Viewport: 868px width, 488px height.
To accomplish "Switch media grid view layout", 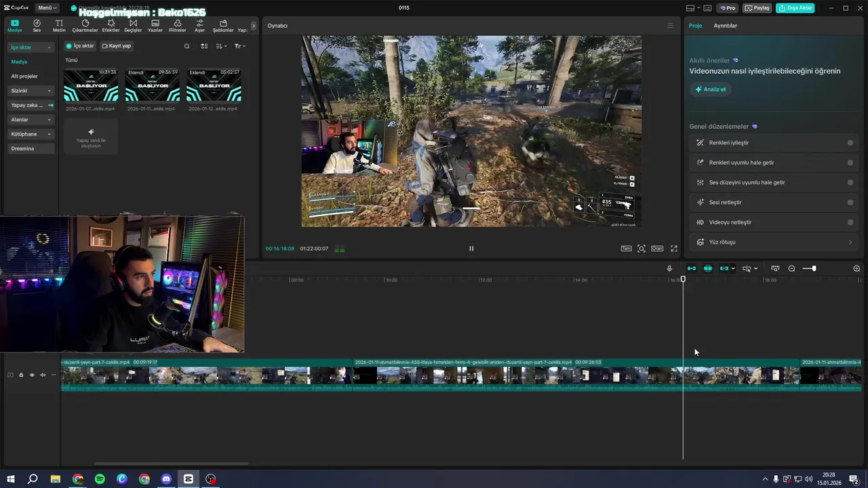I will pyautogui.click(x=204, y=46).
